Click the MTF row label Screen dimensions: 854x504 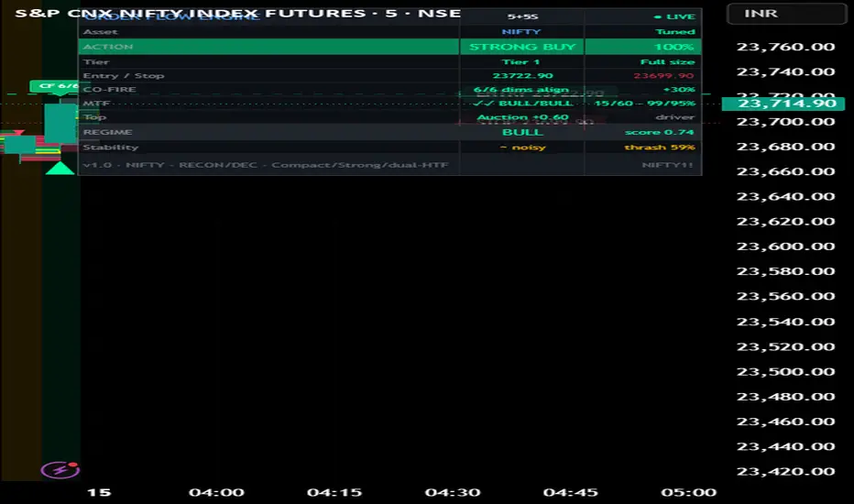[x=97, y=104]
